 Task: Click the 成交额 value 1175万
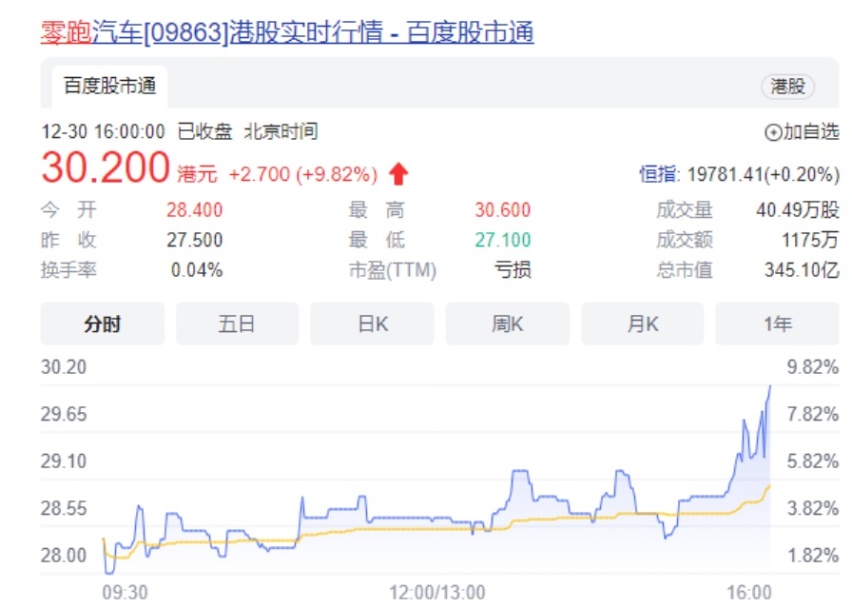point(810,240)
